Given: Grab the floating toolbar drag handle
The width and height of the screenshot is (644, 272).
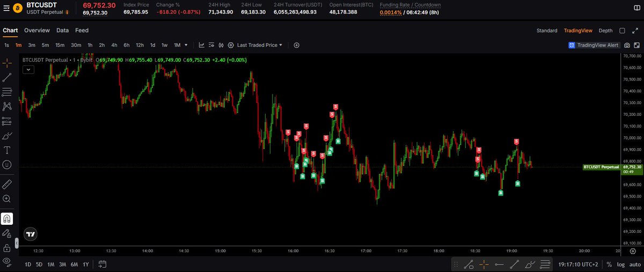Looking at the screenshot, I should [x=456, y=264].
